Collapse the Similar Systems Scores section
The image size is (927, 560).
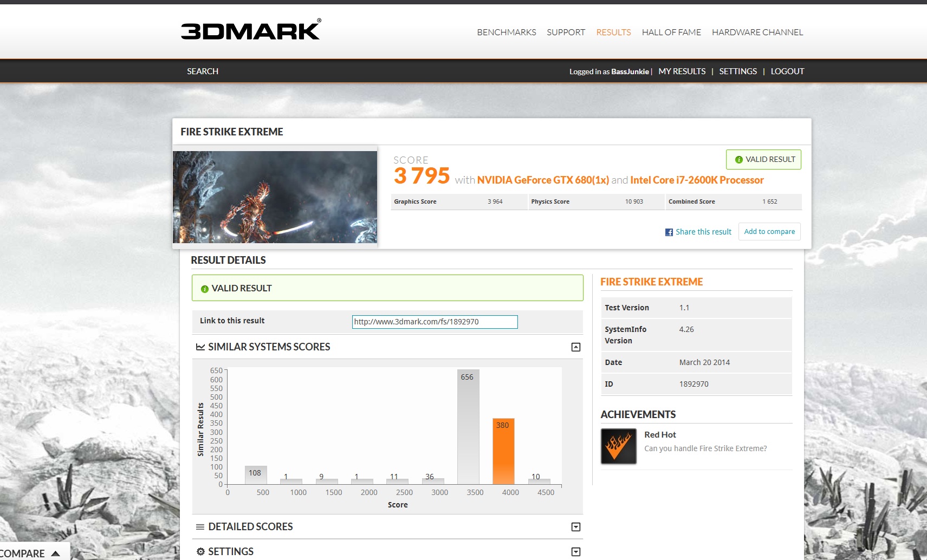click(x=576, y=347)
